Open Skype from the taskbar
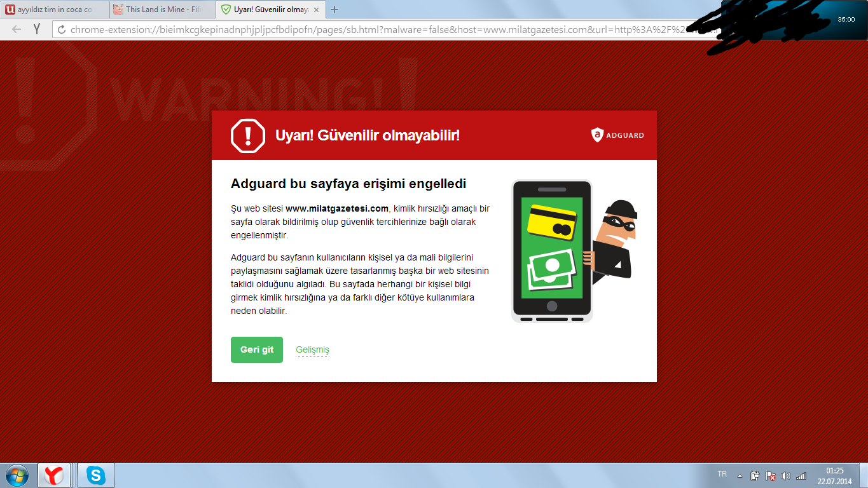Image resolution: width=868 pixels, height=488 pixels. tap(96, 475)
